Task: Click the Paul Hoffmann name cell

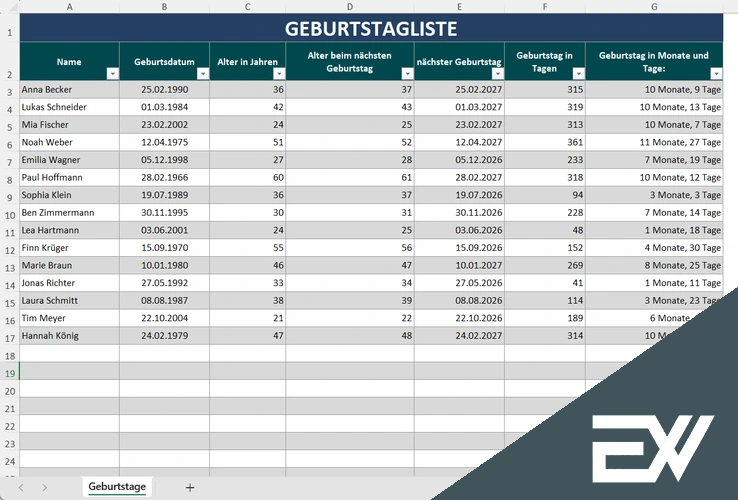Action: pyautogui.click(x=70, y=177)
